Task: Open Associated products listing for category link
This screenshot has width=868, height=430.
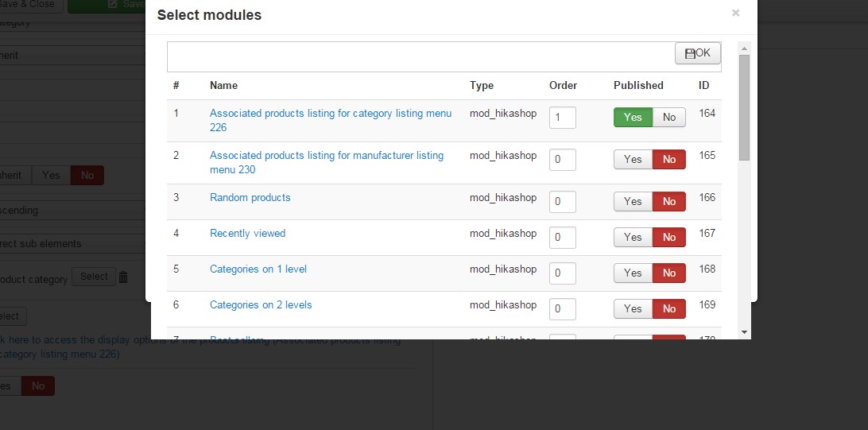Action: click(x=330, y=114)
